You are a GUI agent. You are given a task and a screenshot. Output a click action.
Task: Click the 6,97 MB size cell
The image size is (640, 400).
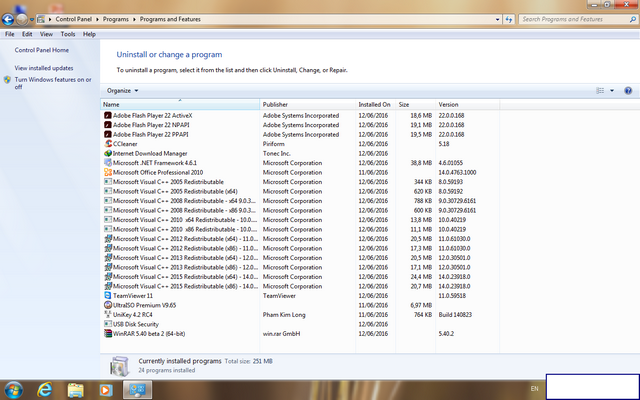421,305
